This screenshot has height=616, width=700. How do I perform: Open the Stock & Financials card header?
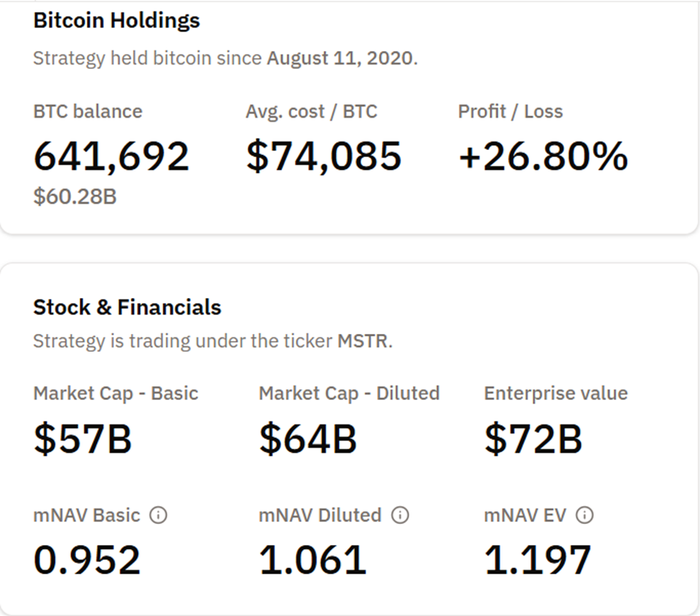point(126,307)
